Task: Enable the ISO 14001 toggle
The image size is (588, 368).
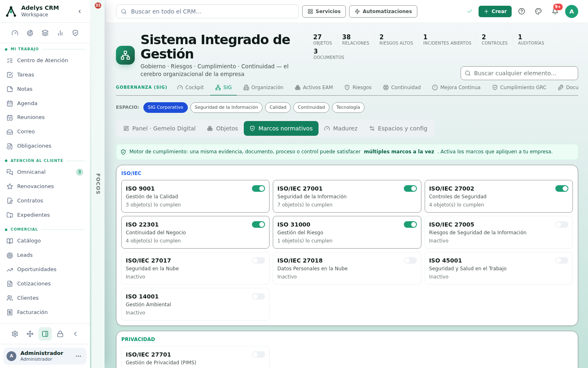Action: pos(258,296)
